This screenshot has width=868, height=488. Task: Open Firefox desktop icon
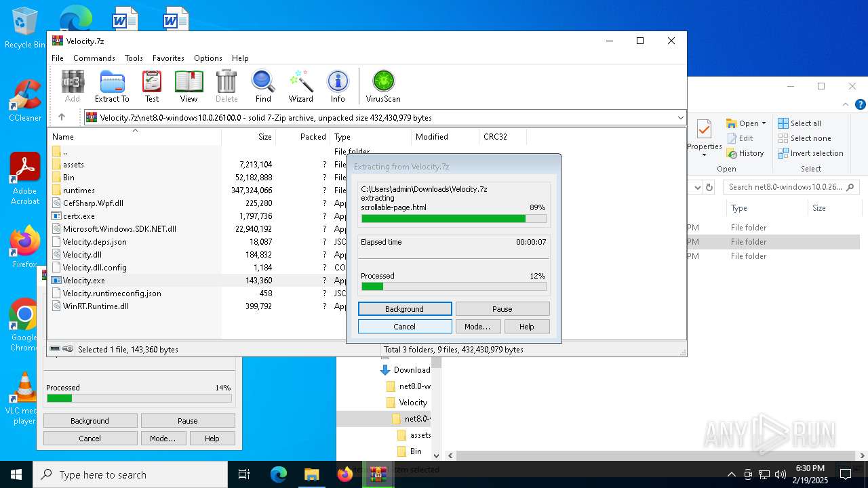[x=25, y=247]
